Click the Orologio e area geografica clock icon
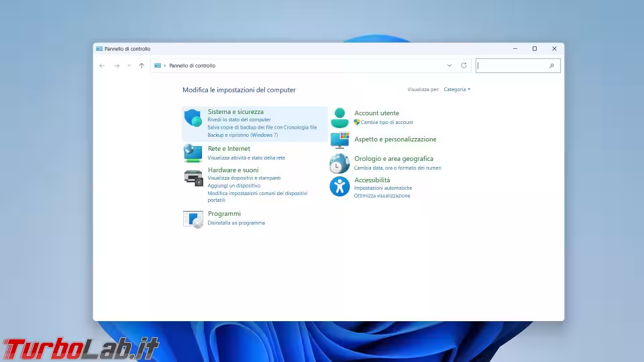This screenshot has width=644, height=362. (339, 163)
